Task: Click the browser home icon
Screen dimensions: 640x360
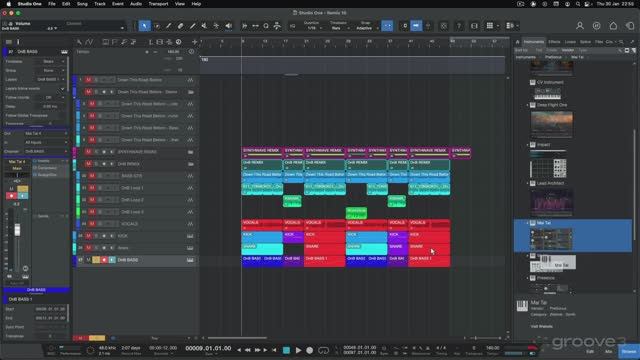Action: coord(518,42)
